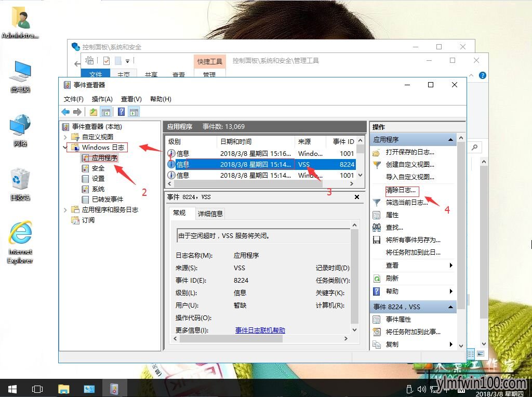532x397 pixels.
Task: Expand the 复制 submenu arrow in actions
Action: 451,344
